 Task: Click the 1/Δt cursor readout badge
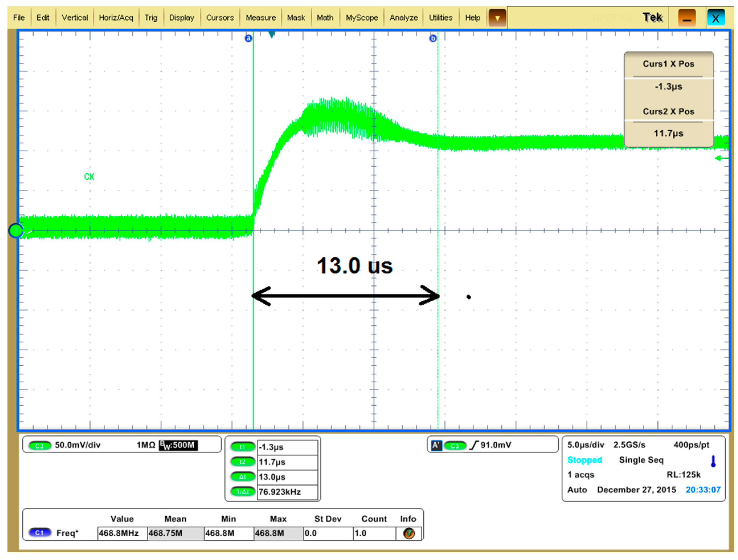pyautogui.click(x=243, y=492)
